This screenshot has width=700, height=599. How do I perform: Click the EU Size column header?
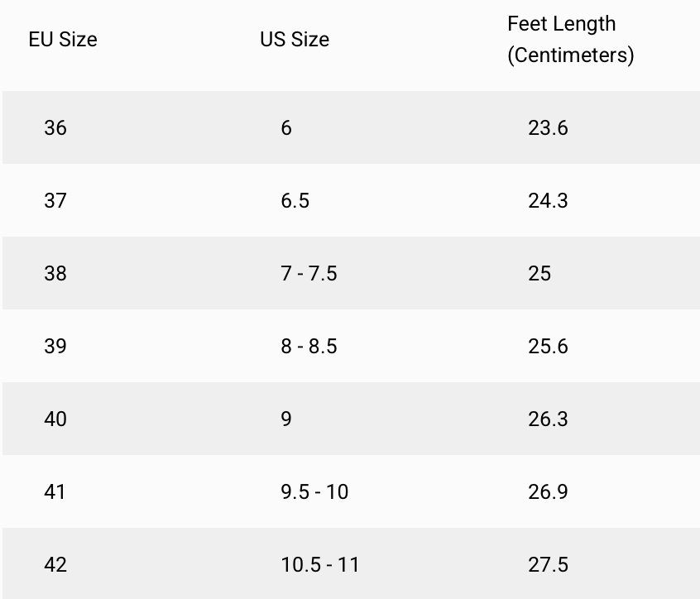tap(63, 40)
